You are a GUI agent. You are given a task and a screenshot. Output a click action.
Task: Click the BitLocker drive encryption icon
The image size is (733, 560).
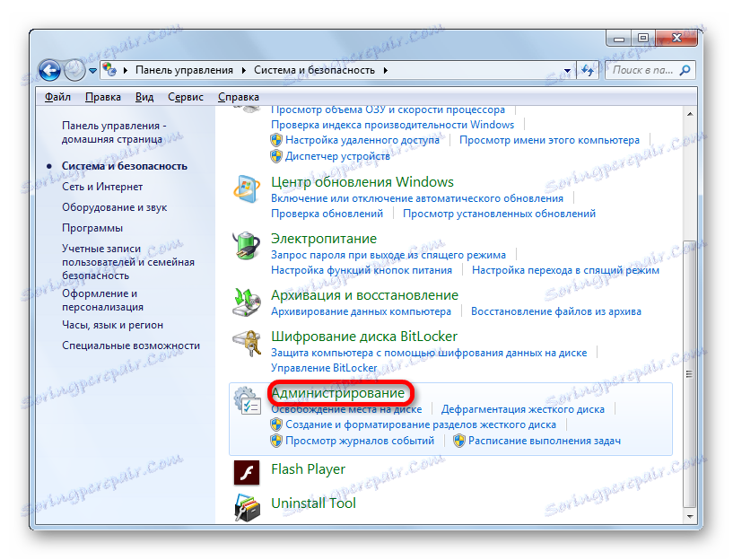pyautogui.click(x=247, y=343)
